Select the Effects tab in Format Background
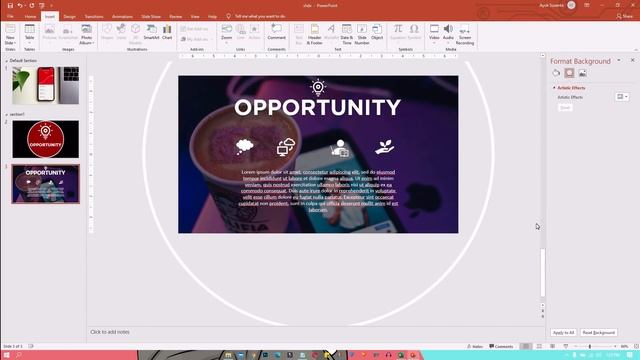 click(569, 73)
